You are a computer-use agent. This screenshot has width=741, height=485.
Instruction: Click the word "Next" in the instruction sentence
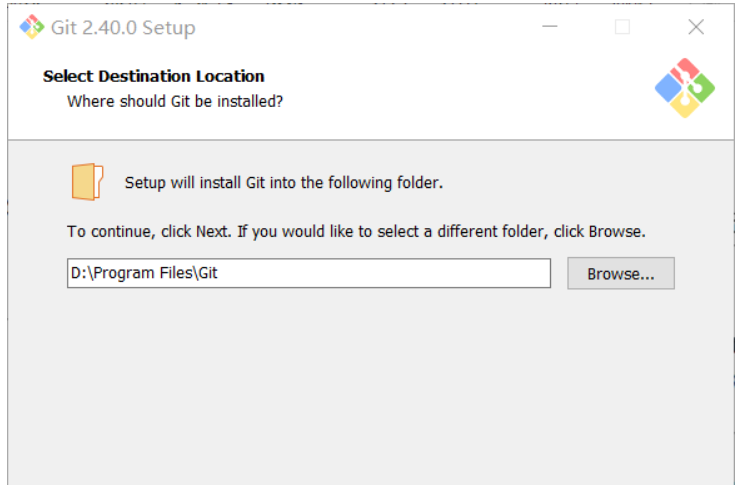[x=212, y=232]
